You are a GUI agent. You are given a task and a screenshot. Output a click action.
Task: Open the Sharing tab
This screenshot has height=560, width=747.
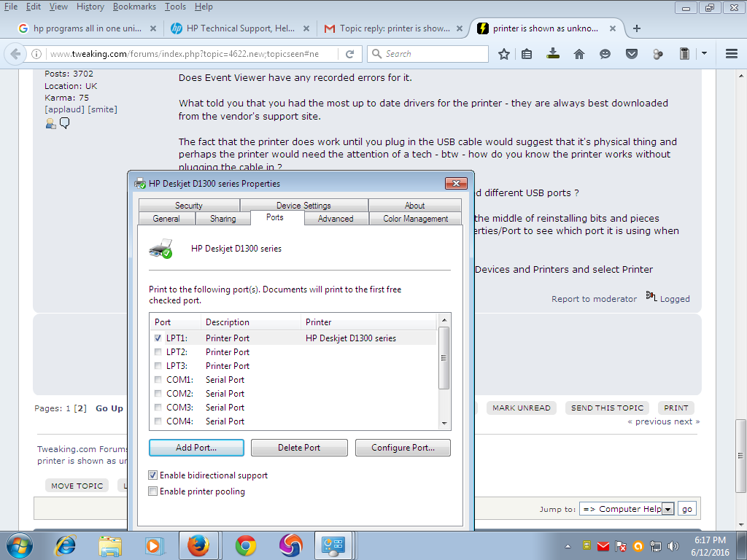click(x=223, y=219)
